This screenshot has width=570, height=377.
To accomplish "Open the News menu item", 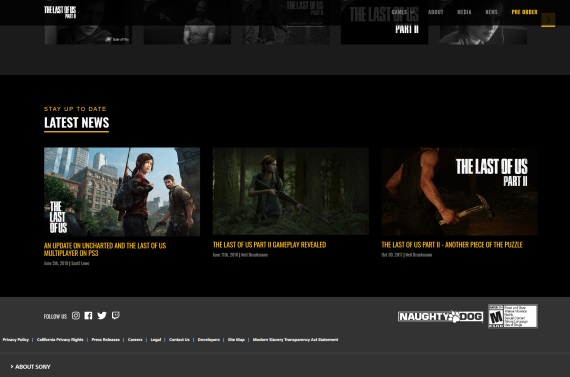I will point(491,12).
